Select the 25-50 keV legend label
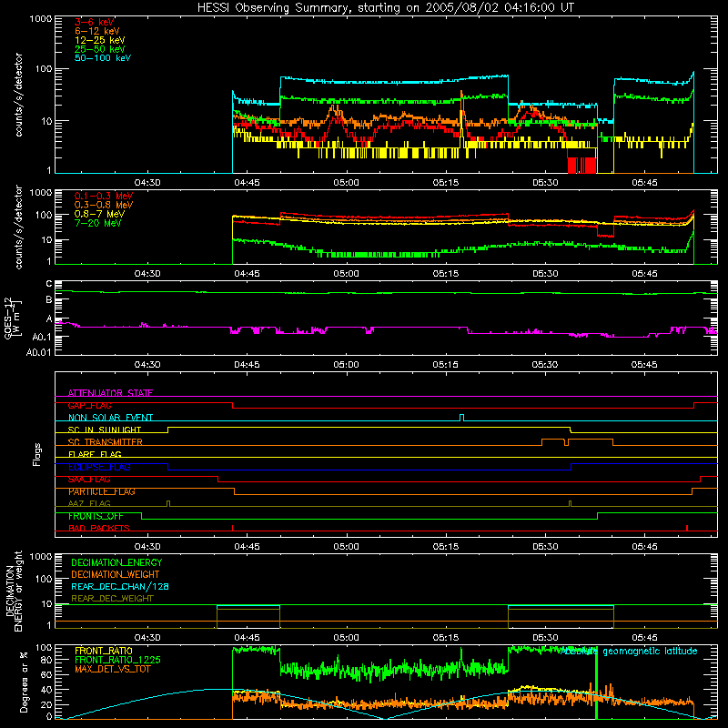This screenshot has width=728, height=728. tap(100, 49)
